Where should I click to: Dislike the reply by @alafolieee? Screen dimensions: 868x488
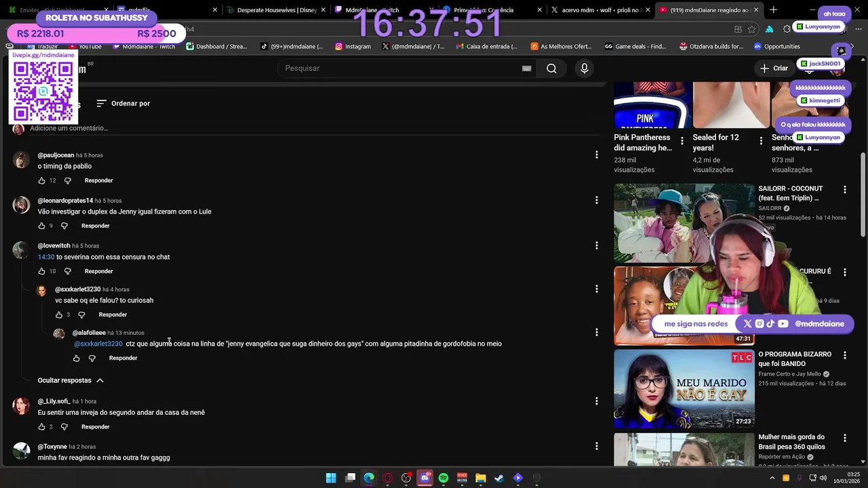tap(92, 358)
